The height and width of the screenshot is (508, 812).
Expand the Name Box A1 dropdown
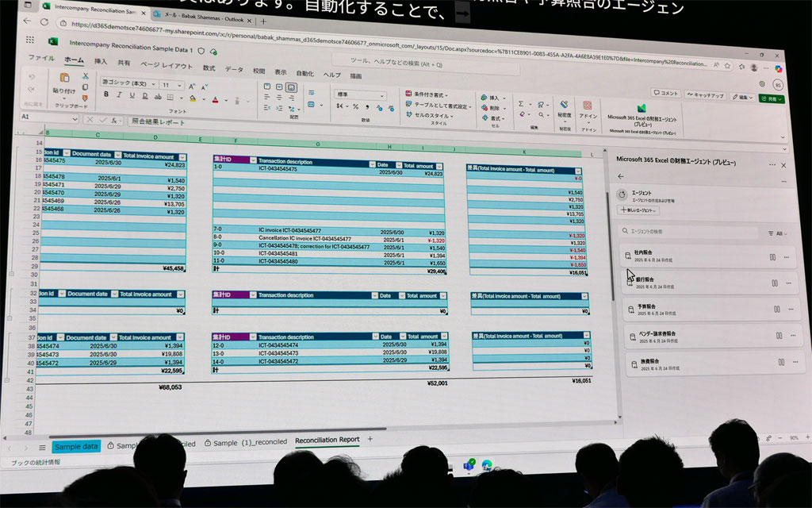(75, 119)
